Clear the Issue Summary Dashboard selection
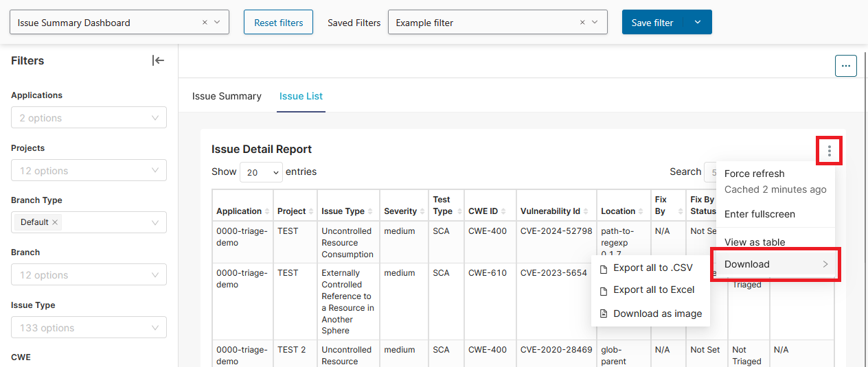The width and height of the screenshot is (868, 367). click(205, 23)
